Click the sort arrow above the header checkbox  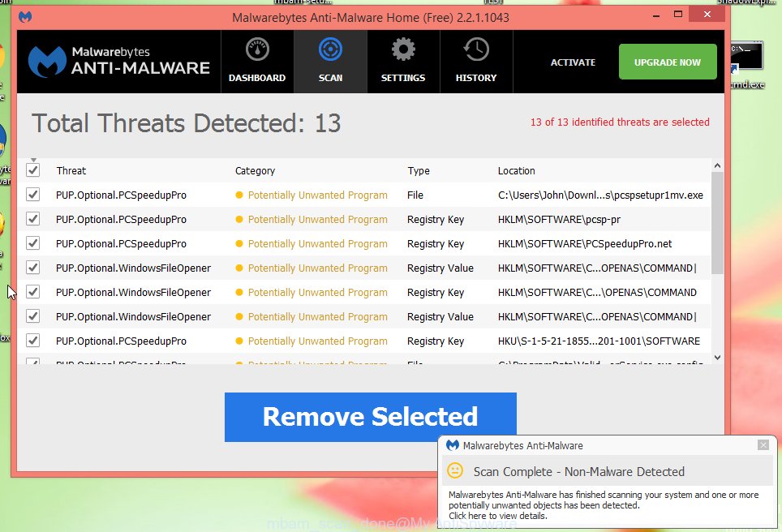click(x=33, y=160)
